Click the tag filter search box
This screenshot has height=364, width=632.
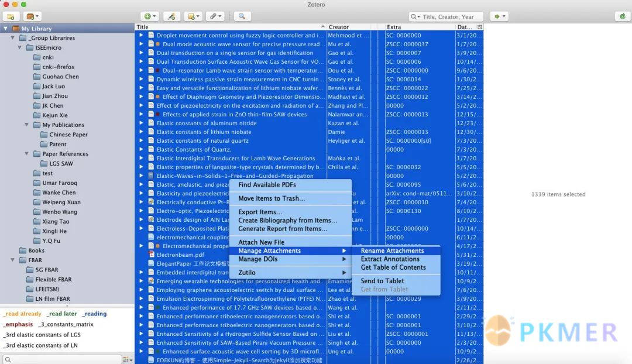[63, 359]
